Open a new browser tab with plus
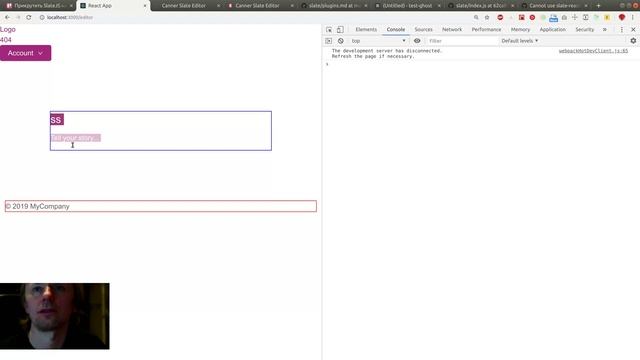 coord(598,6)
